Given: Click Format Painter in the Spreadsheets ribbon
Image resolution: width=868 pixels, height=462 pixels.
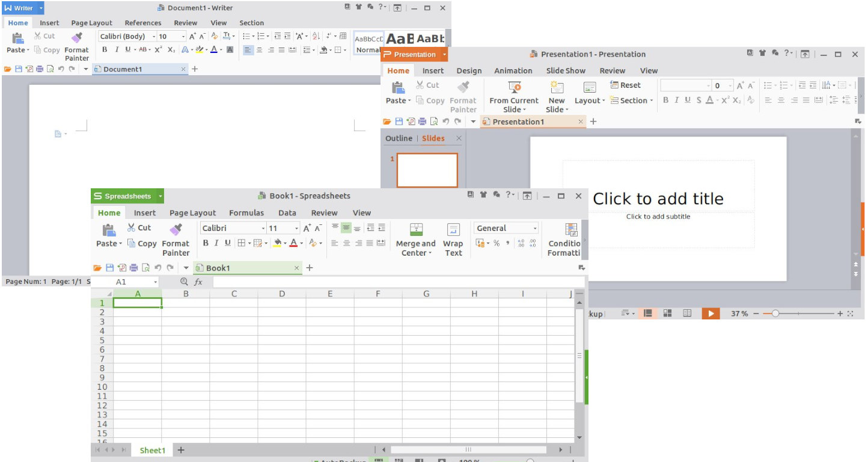Looking at the screenshot, I should 176,229.
